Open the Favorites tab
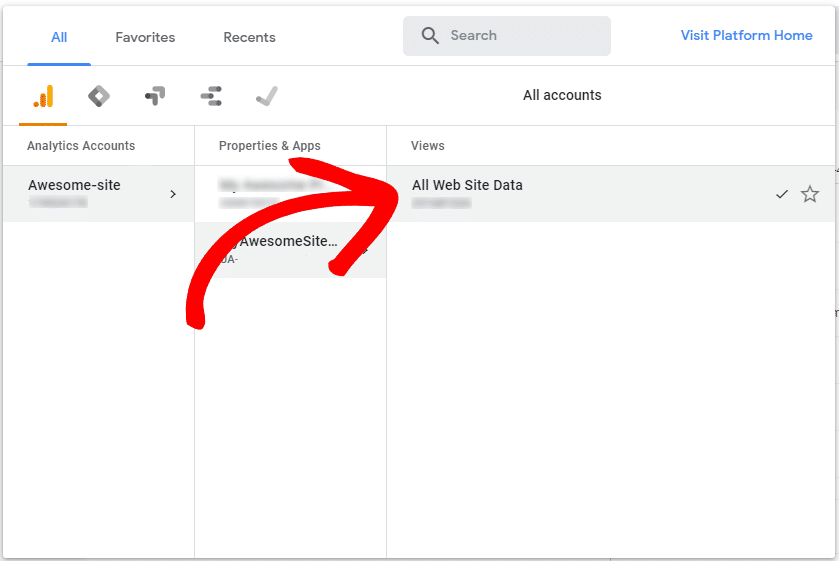The height and width of the screenshot is (561, 839). coord(145,37)
